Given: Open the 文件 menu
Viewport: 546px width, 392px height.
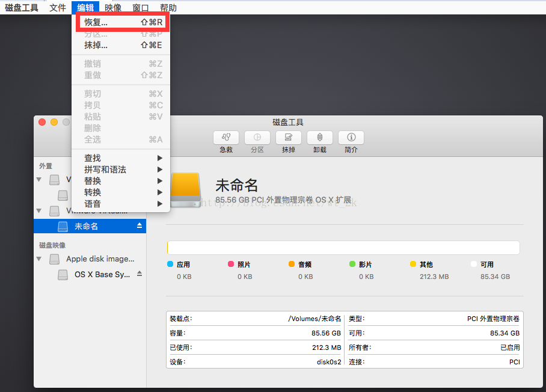Looking at the screenshot, I should click(x=58, y=7).
